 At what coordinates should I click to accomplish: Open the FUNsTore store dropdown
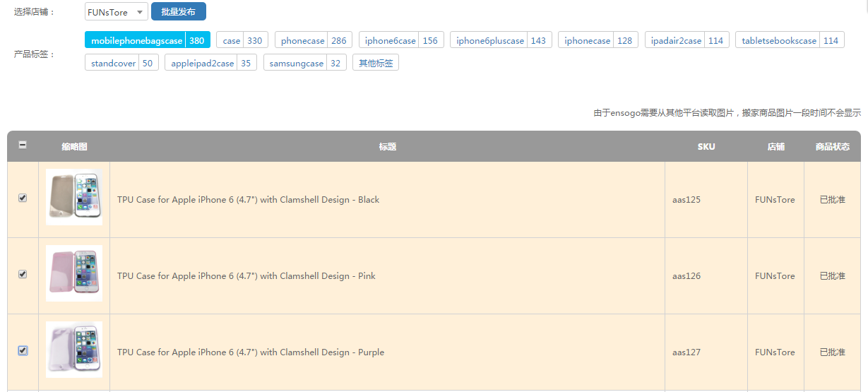click(116, 12)
